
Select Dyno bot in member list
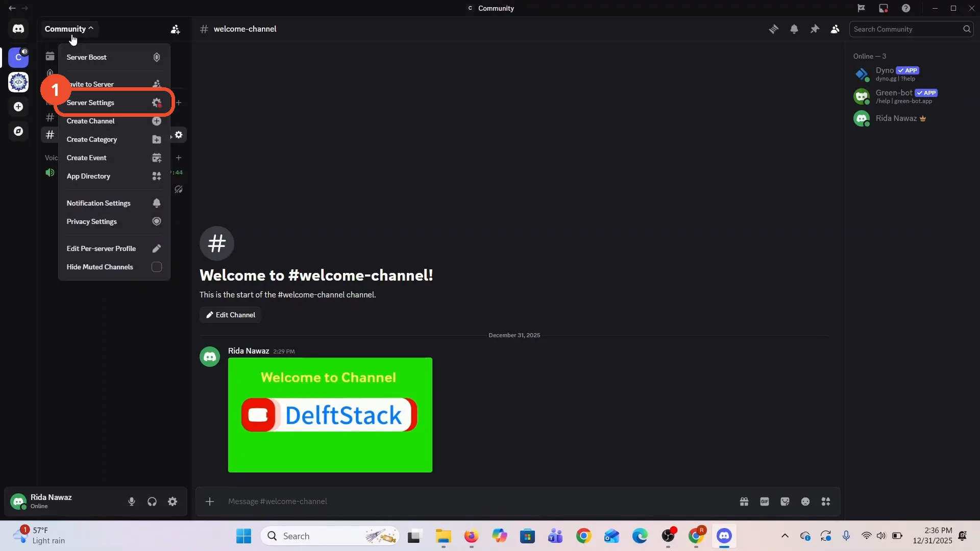(910, 74)
